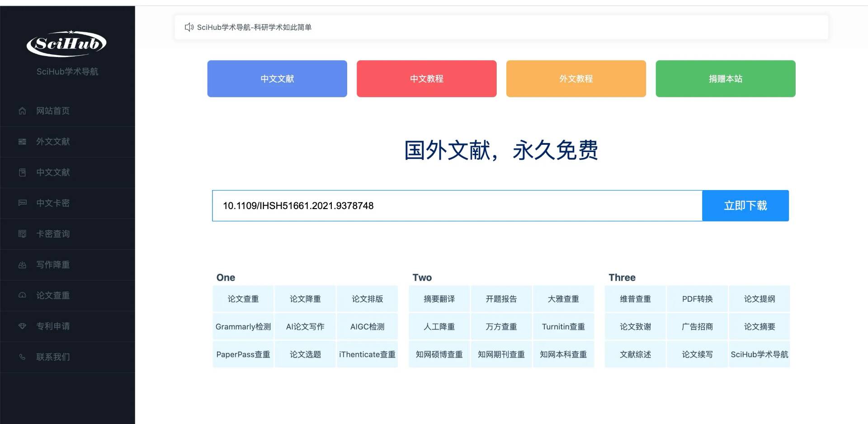
Task: Click the card icon beside 中文卡密
Action: pyautogui.click(x=22, y=203)
